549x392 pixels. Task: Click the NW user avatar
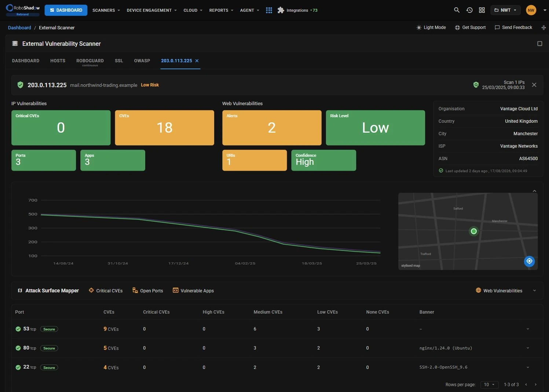531,10
